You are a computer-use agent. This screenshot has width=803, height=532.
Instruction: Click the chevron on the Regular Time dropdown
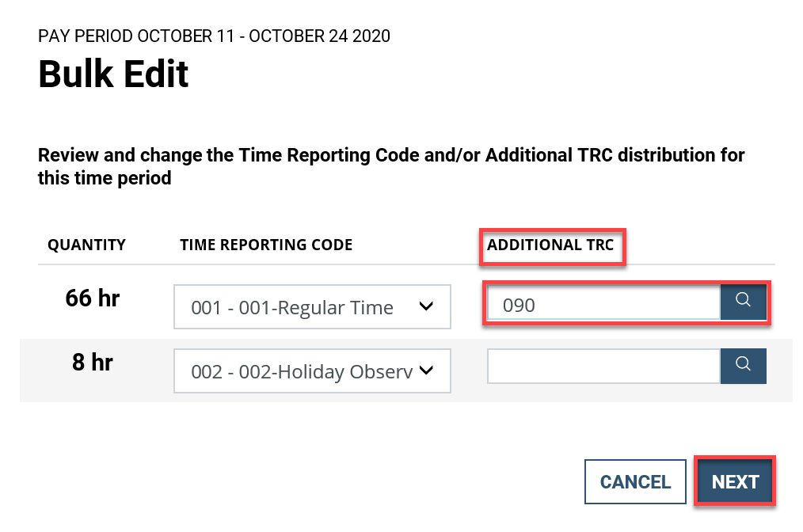coord(428,306)
